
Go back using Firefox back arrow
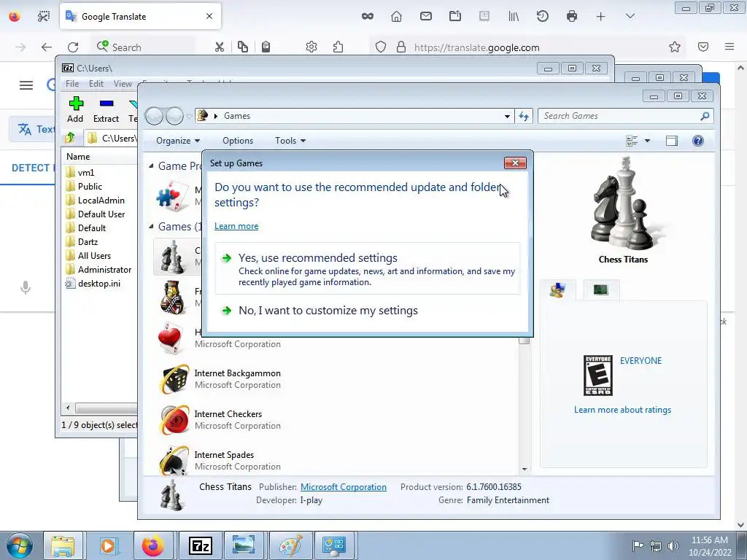click(x=46, y=47)
